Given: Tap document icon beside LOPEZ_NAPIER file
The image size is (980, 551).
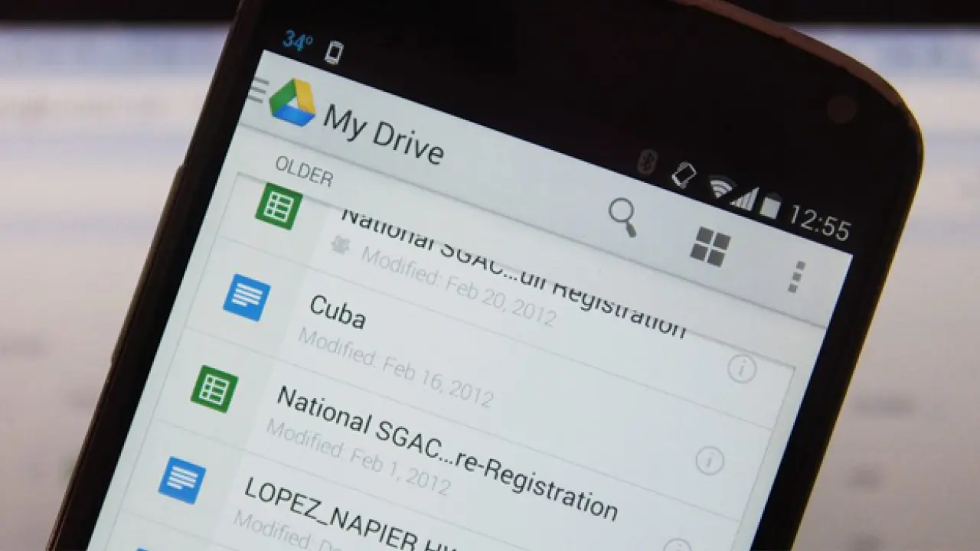Looking at the screenshot, I should pyautogui.click(x=181, y=480).
